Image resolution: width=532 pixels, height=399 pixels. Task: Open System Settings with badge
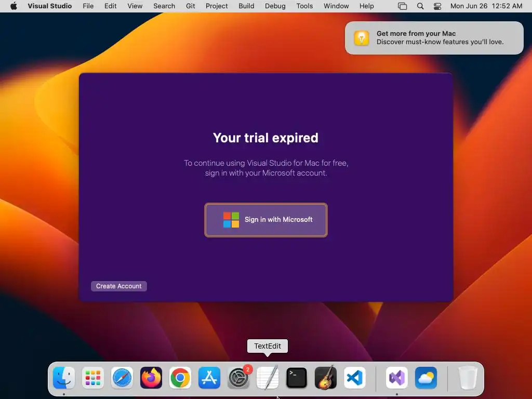(238, 378)
